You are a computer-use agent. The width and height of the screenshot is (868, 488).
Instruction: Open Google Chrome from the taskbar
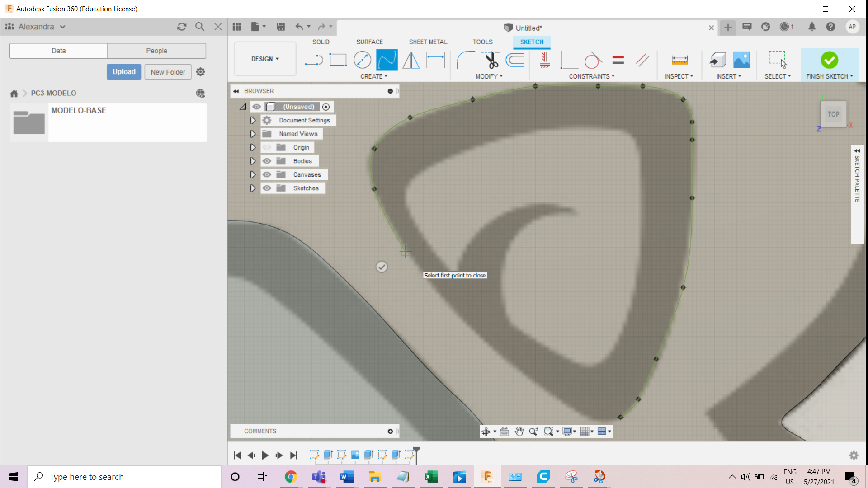[x=291, y=477]
